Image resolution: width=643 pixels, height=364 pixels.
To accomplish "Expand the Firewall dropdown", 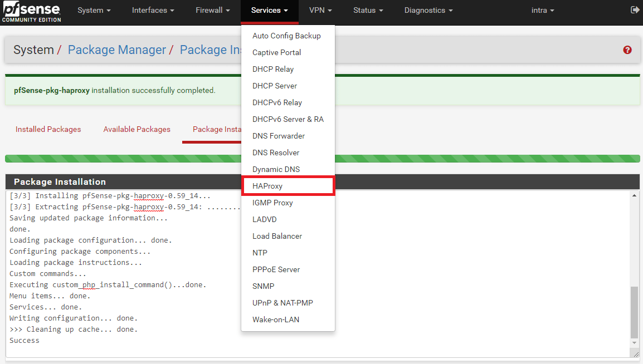I will click(x=212, y=11).
